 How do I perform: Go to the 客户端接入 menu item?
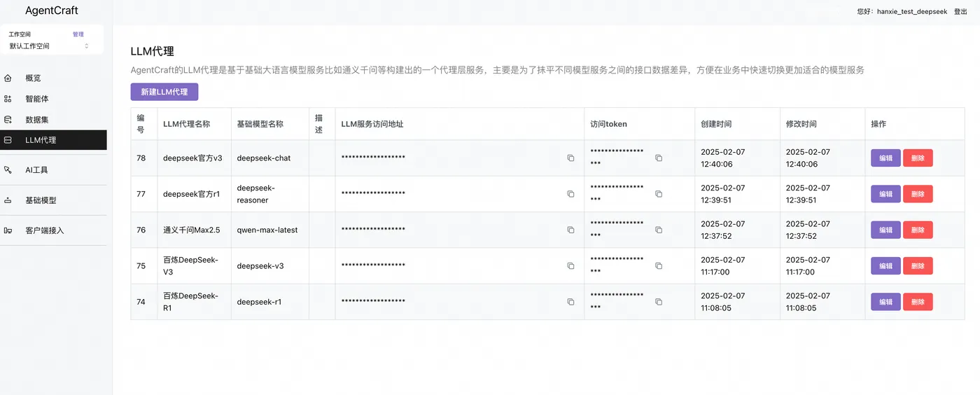coord(44,230)
